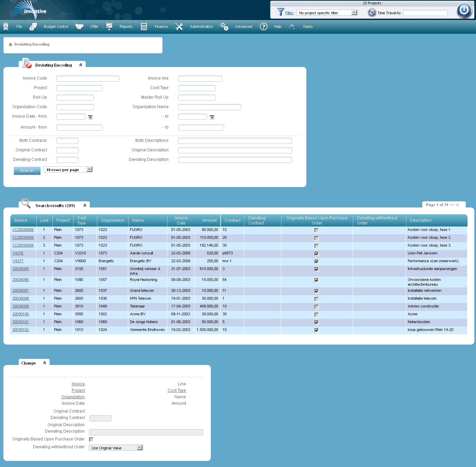The width and height of the screenshot is (476, 467).
Task: Open invoice 20030095 link
Action: 20,269
